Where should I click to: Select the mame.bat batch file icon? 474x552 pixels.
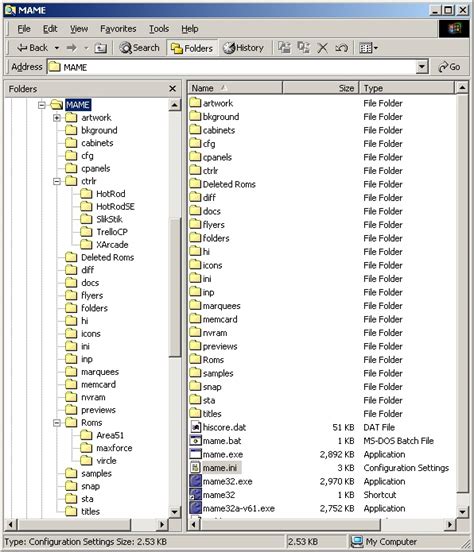(x=195, y=440)
